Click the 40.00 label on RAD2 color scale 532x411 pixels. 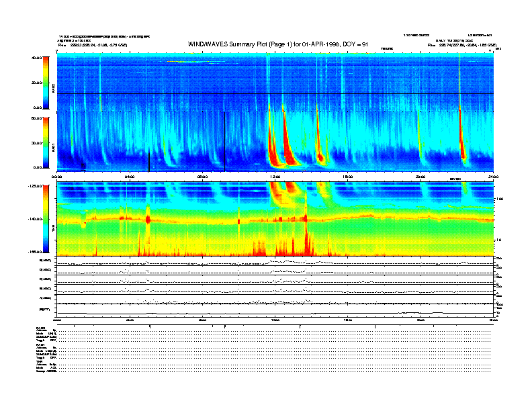[x=36, y=58]
